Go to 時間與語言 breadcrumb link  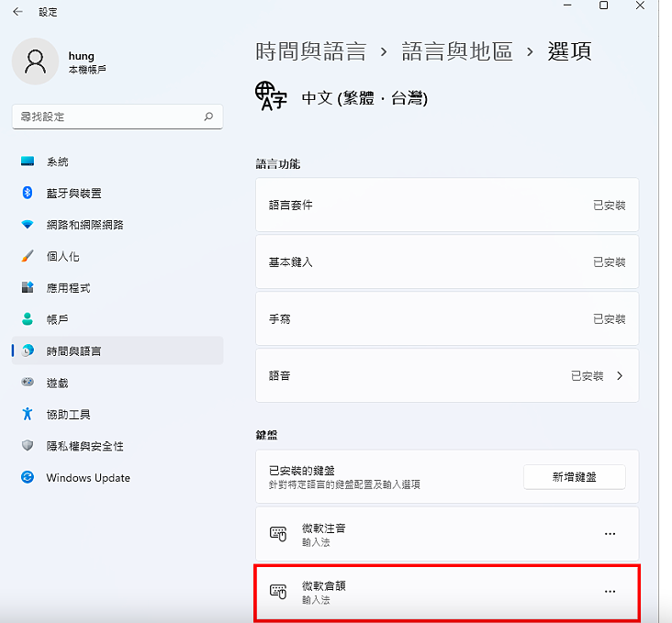310,51
